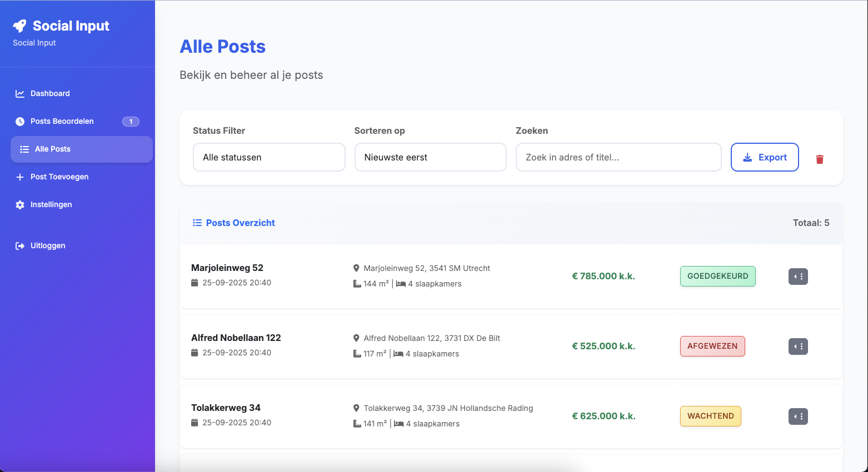Go to Posts Beoordelen page

coord(62,122)
